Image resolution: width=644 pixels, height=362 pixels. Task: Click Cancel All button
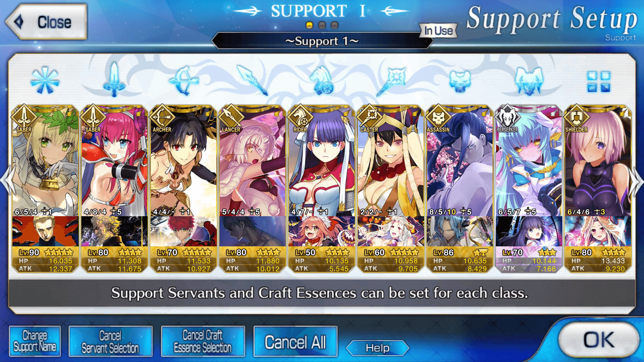point(295,342)
